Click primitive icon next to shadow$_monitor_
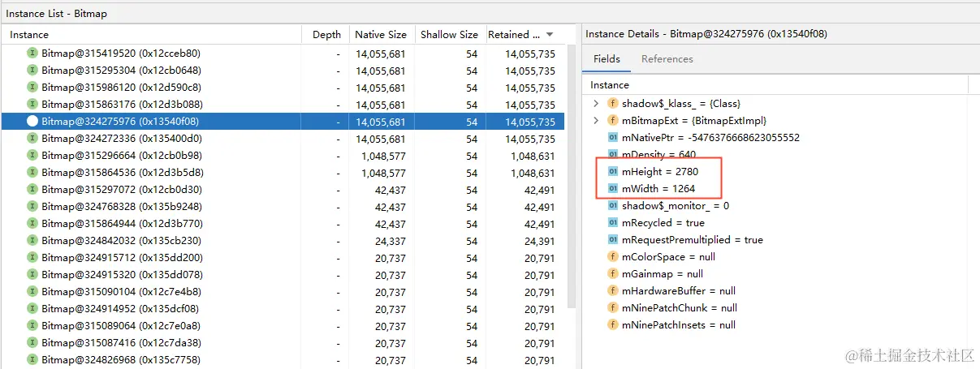980x369 pixels. point(613,206)
